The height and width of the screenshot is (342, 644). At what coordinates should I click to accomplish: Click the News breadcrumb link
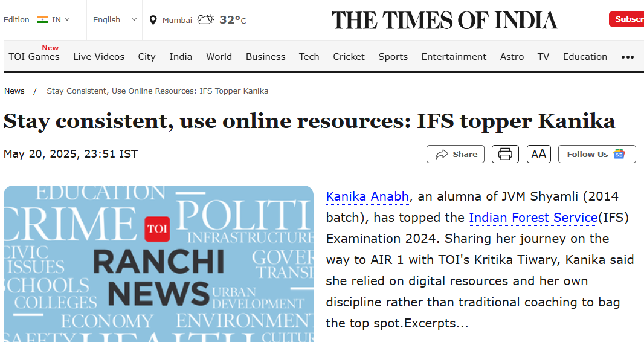click(14, 91)
